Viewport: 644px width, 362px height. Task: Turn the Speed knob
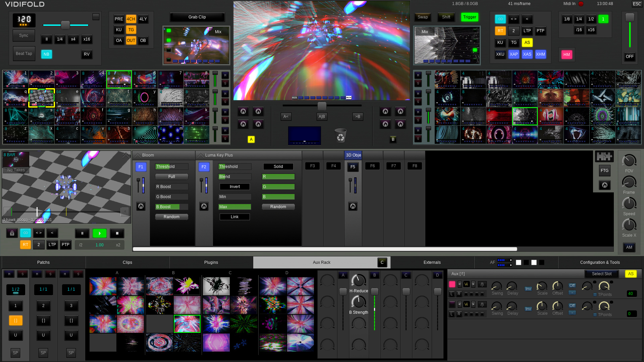629,204
